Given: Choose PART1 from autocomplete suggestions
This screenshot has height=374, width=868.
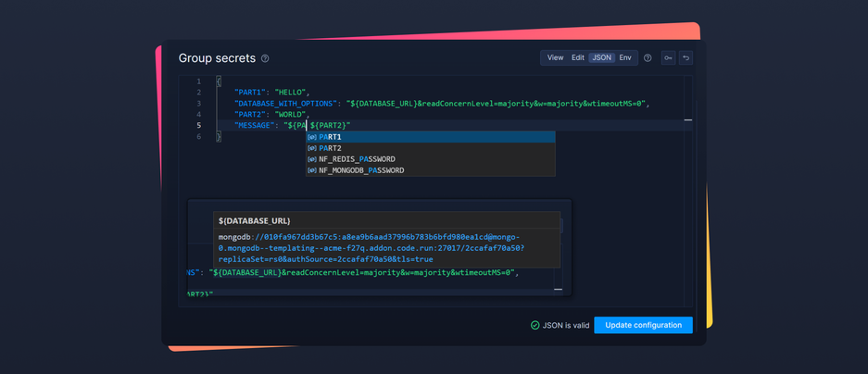Looking at the screenshot, I should click(431, 137).
